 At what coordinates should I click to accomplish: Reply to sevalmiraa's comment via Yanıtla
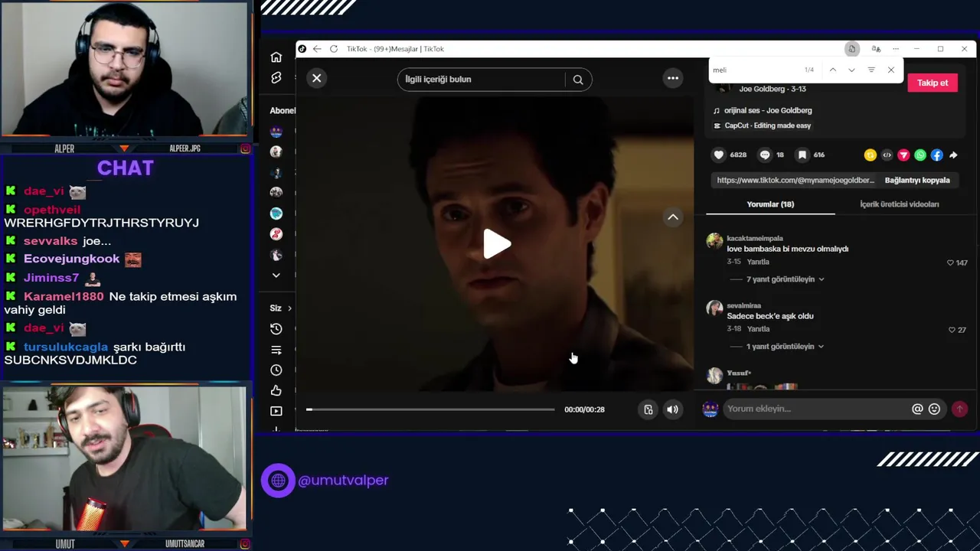click(758, 329)
